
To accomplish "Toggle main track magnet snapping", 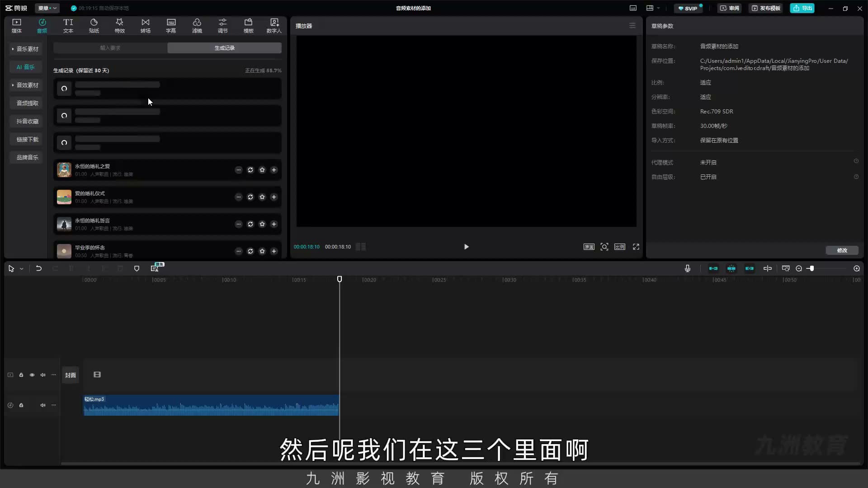I will click(x=713, y=268).
